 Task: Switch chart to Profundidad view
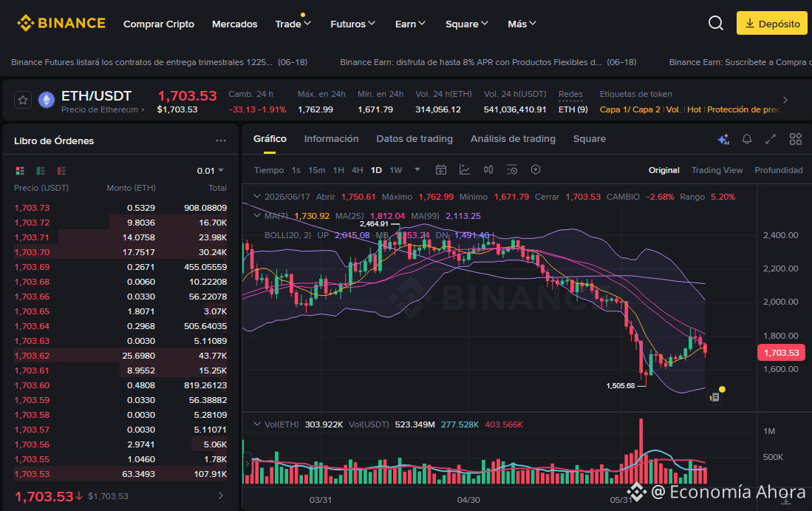(x=778, y=170)
